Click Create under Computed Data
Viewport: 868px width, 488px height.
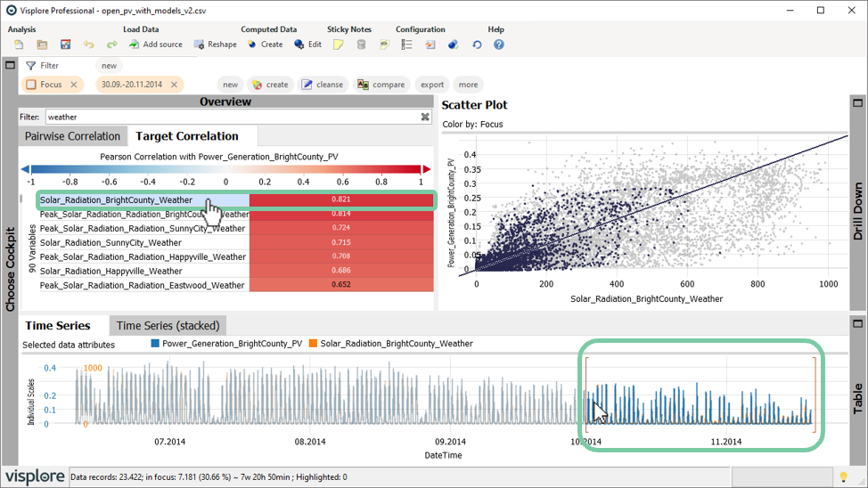[x=266, y=45]
